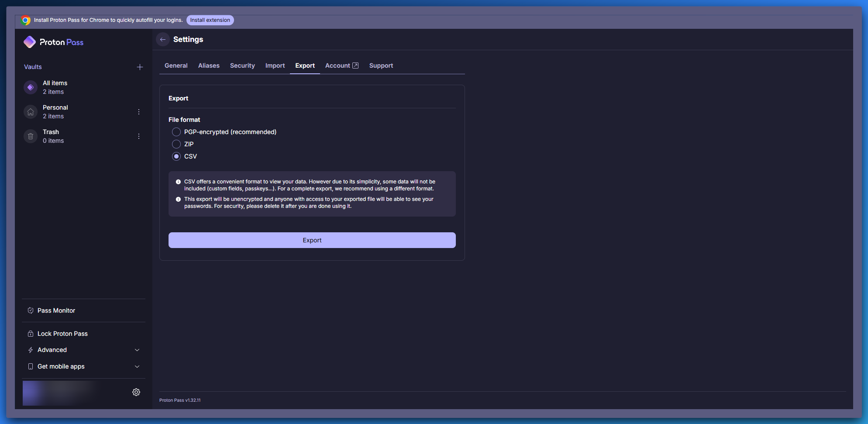The width and height of the screenshot is (868, 424).
Task: Open the Trash bin icon
Action: [31, 136]
